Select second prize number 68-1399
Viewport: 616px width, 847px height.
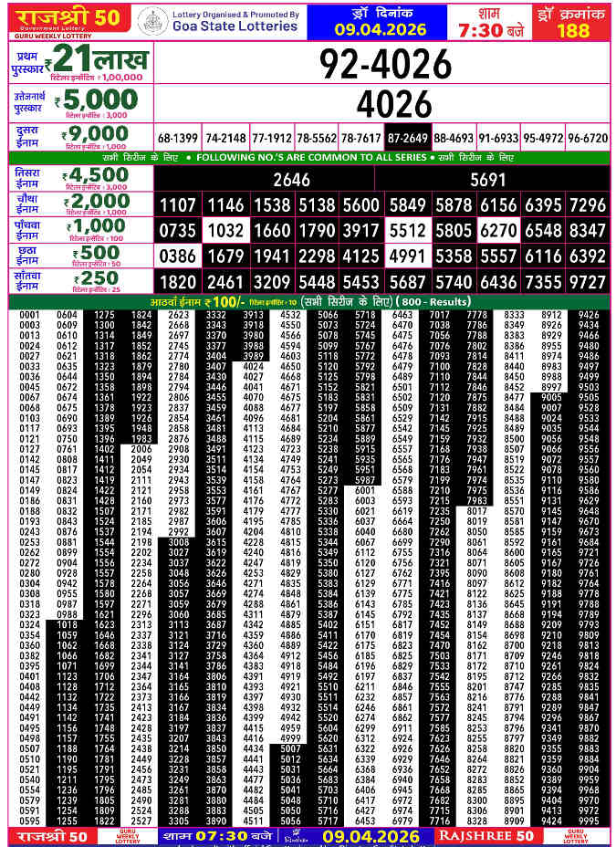pos(178,139)
